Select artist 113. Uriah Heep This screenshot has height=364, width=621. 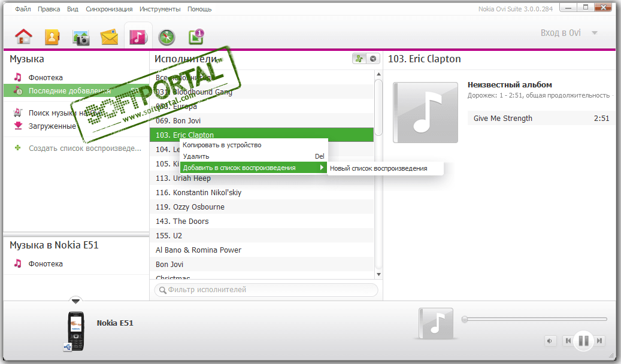pyautogui.click(x=262, y=178)
